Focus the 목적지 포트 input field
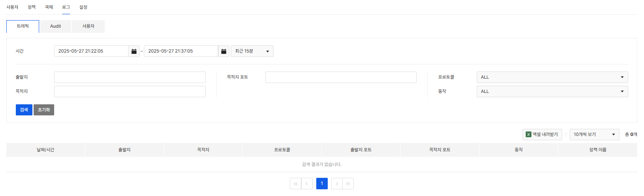This screenshot has height=196, width=644. (x=341, y=77)
